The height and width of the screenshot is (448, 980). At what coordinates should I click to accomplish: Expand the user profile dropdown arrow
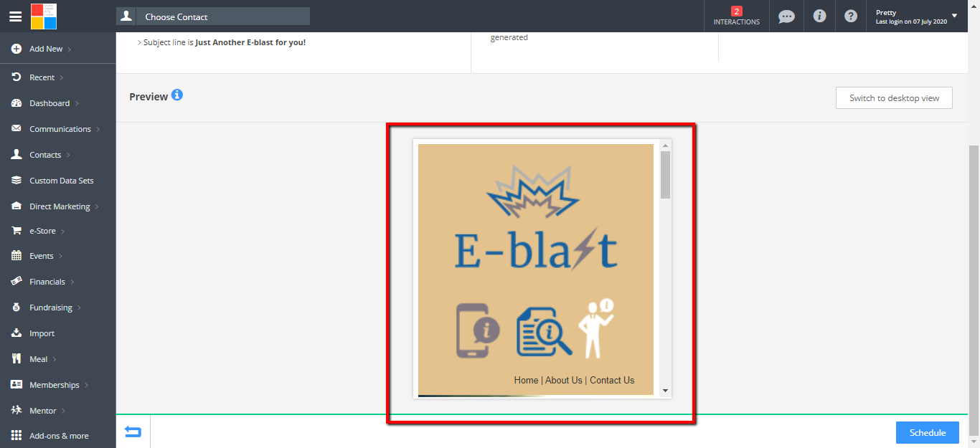954,16
